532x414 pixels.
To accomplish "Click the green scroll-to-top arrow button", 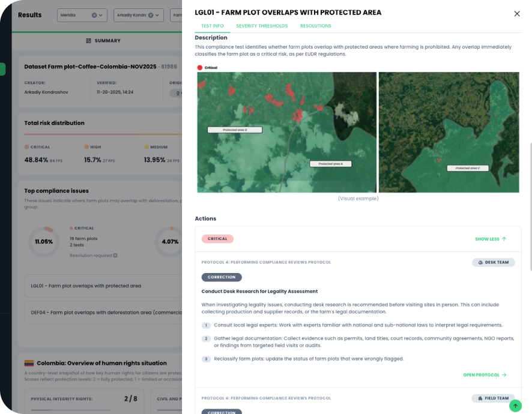I will (x=515, y=406).
